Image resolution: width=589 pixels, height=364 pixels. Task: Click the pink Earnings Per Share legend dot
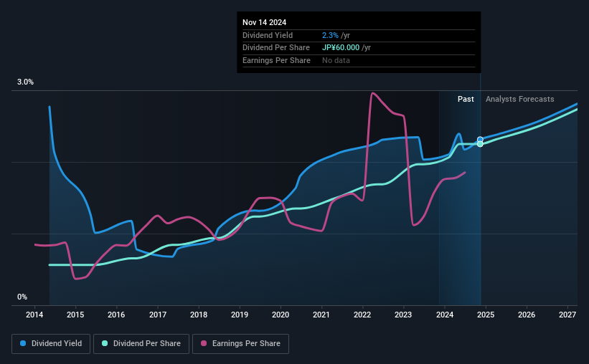point(204,343)
